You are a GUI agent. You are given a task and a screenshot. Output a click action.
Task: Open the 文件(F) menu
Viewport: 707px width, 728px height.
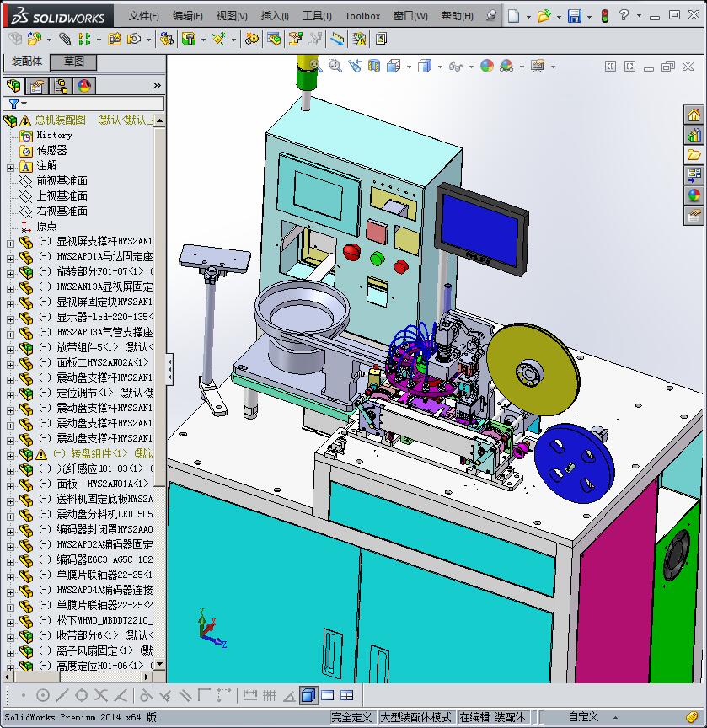tap(143, 16)
